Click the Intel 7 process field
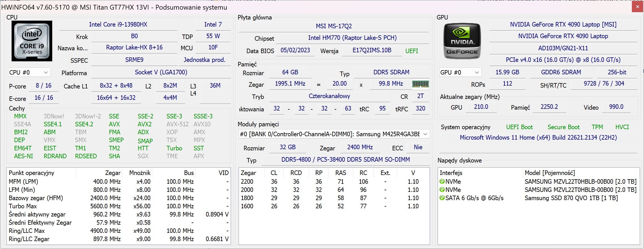 coord(213,25)
